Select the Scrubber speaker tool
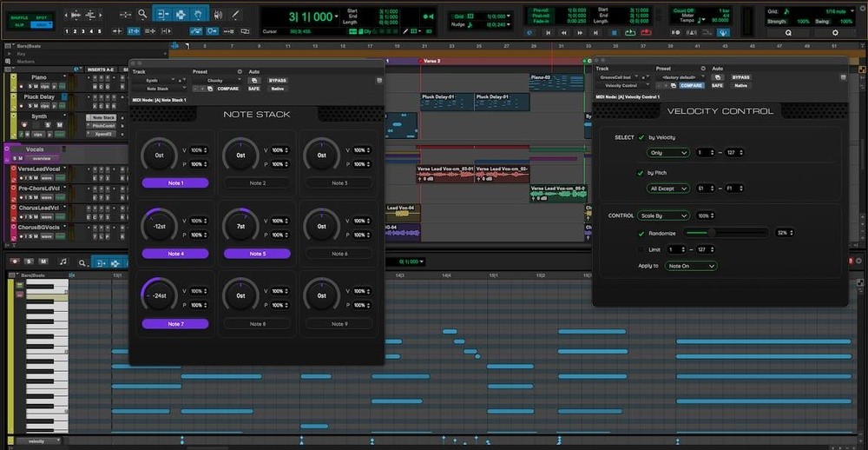Viewport: 868px width, 450px height. click(219, 15)
